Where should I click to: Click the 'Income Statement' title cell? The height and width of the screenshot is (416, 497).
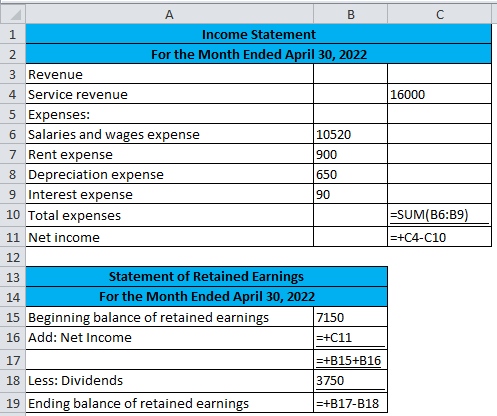[259, 34]
